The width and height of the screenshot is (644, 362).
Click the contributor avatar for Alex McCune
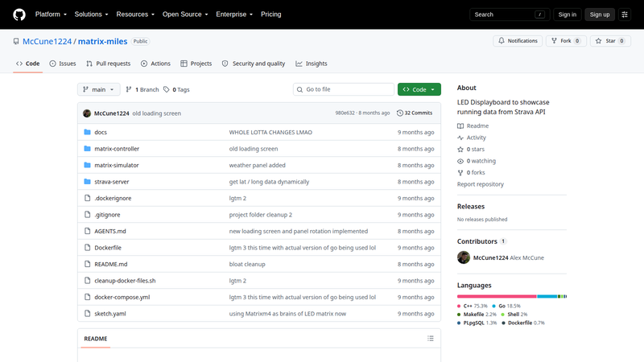pos(464,257)
